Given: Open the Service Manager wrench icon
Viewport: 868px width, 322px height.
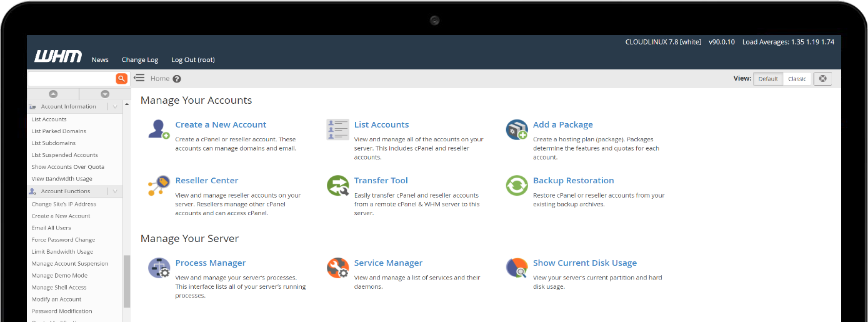Looking at the screenshot, I should coord(337,268).
